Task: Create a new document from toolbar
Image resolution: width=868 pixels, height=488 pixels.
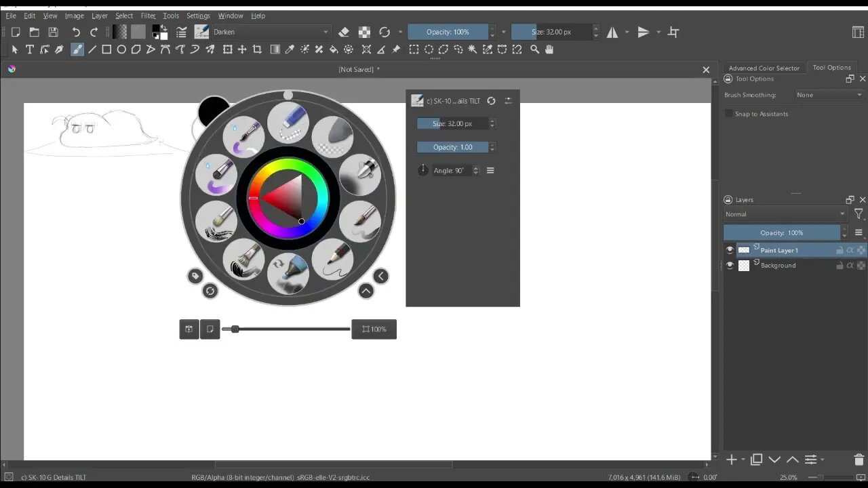Action: pos(16,32)
